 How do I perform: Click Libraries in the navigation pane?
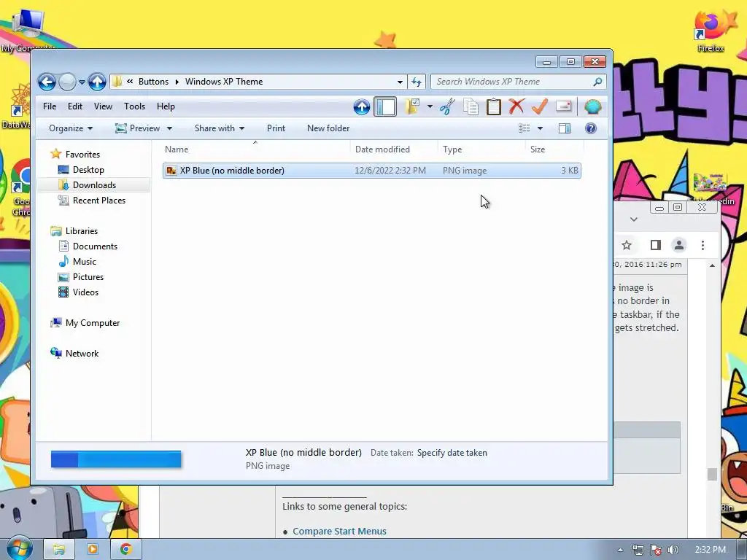tap(82, 231)
